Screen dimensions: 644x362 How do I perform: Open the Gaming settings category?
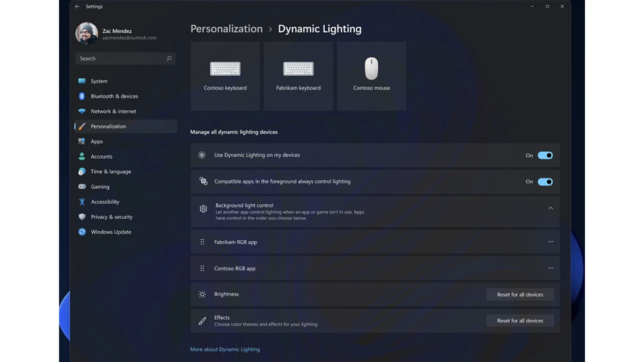[x=126, y=187]
